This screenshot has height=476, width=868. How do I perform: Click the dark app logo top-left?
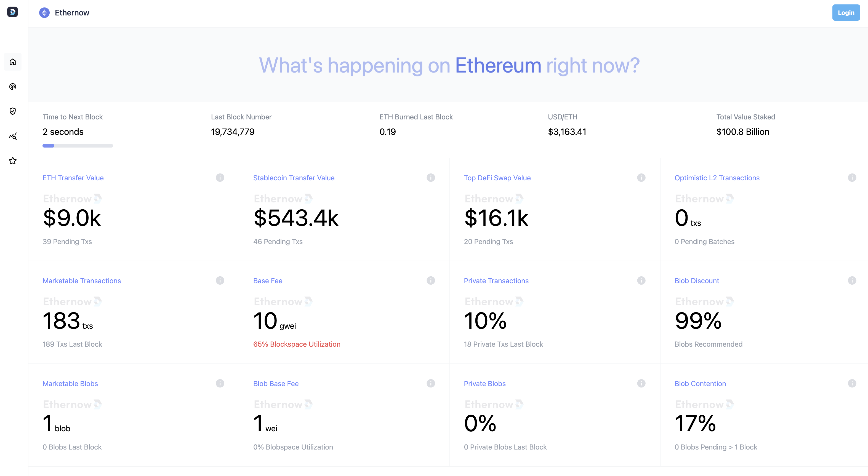(x=12, y=12)
